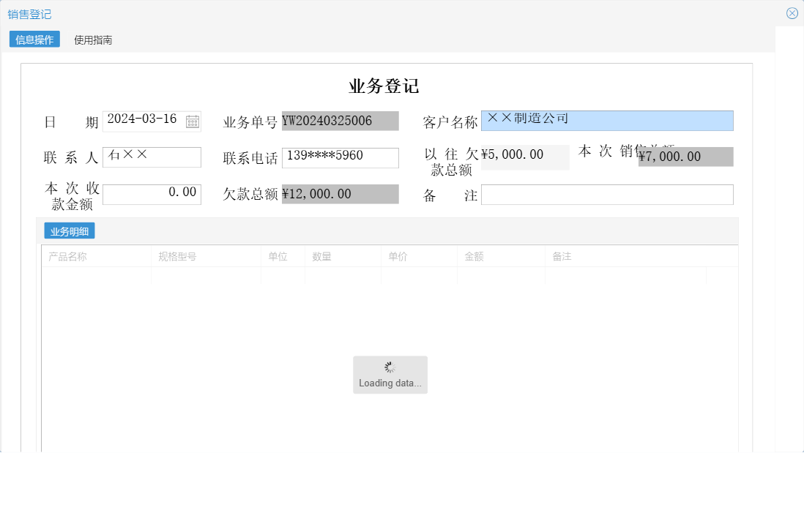Select the highlighted 客户名称 customer name field

point(608,121)
